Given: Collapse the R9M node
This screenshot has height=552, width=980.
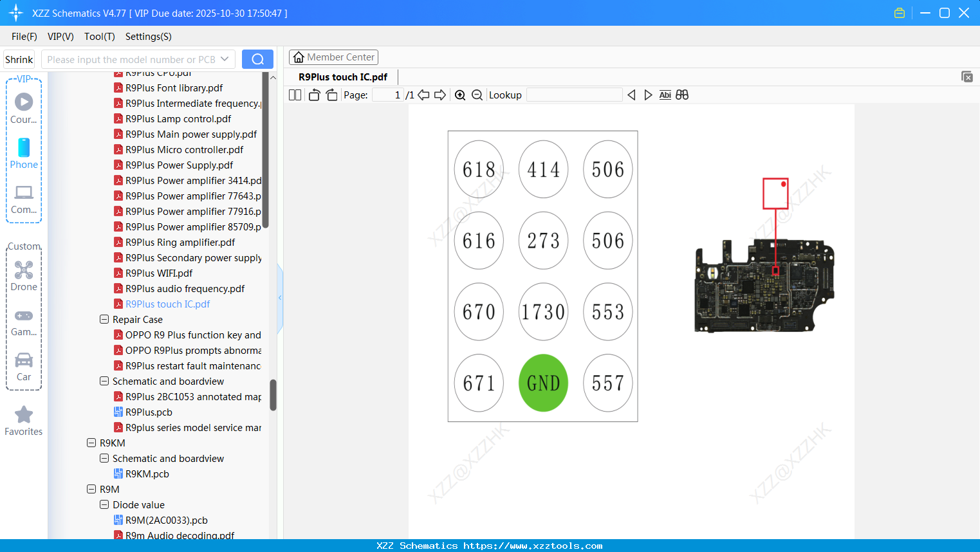Looking at the screenshot, I should click(x=91, y=489).
